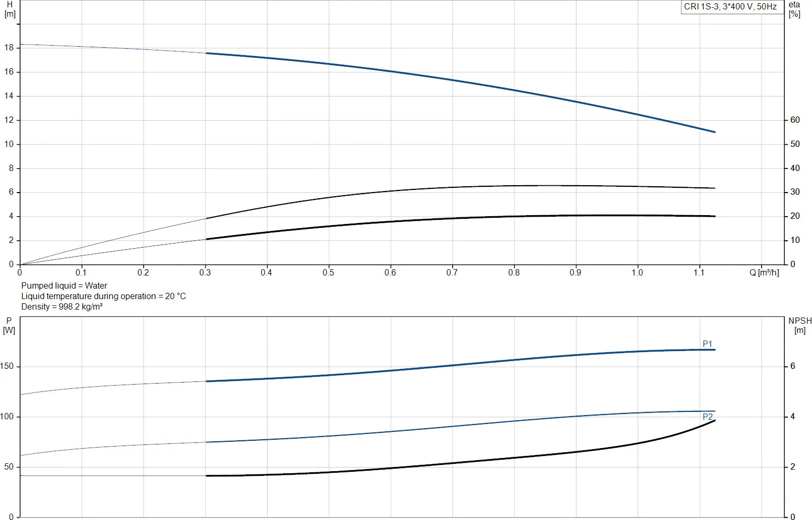Click the 0.3 tick on the Q axis
This screenshot has height=520, width=812.
pos(205,273)
